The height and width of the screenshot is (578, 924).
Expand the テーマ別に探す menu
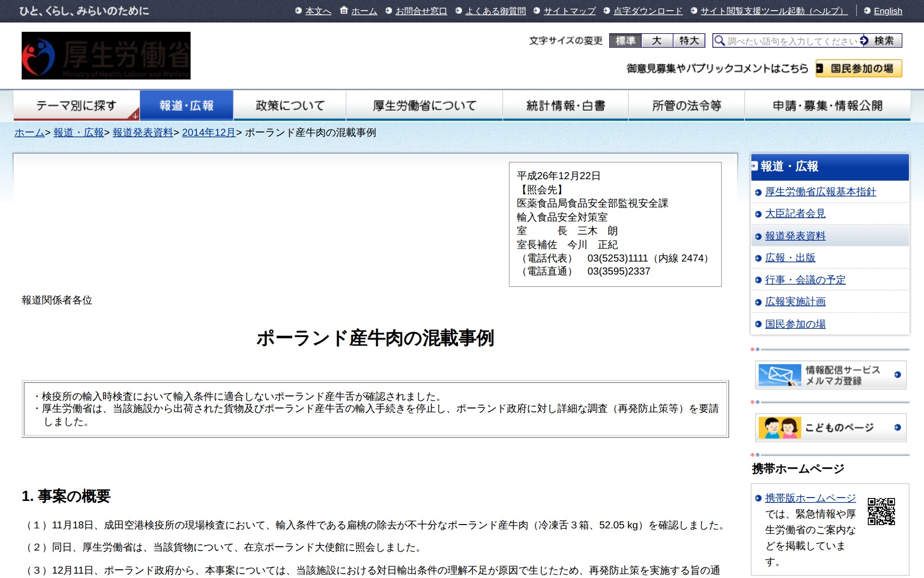[76, 105]
